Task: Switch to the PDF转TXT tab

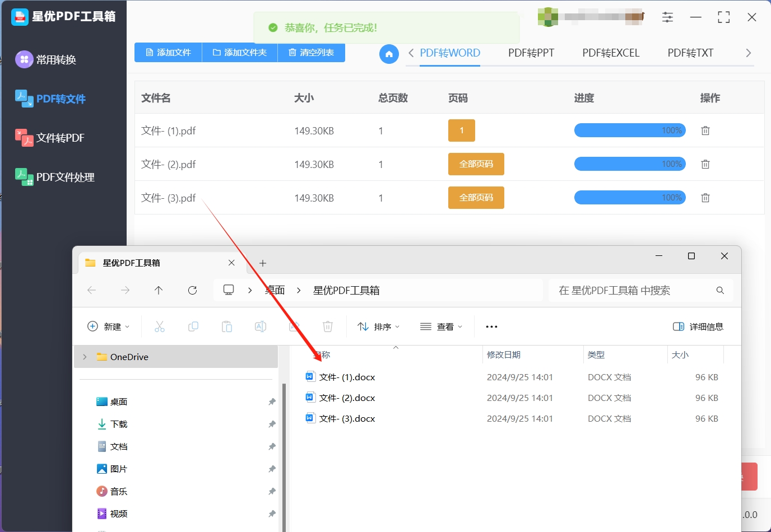Action: [x=690, y=53]
